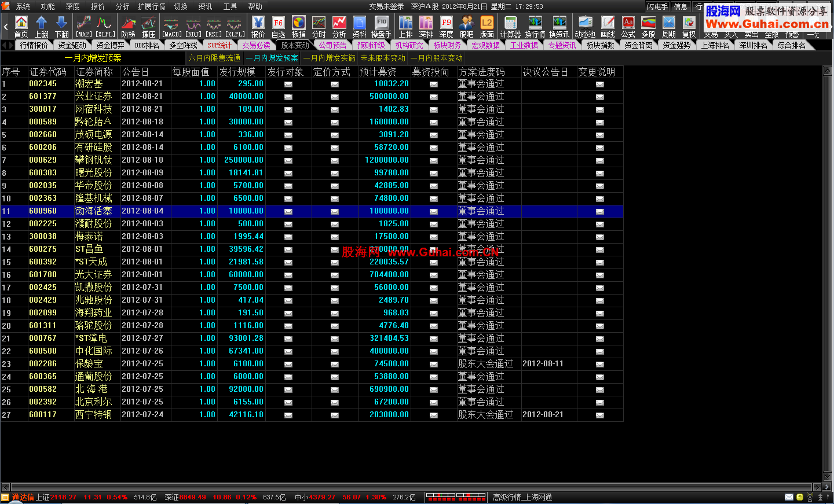This screenshot has height=504, width=834.
Task: Open the 动态池 dynamic pool icon
Action: 585,27
